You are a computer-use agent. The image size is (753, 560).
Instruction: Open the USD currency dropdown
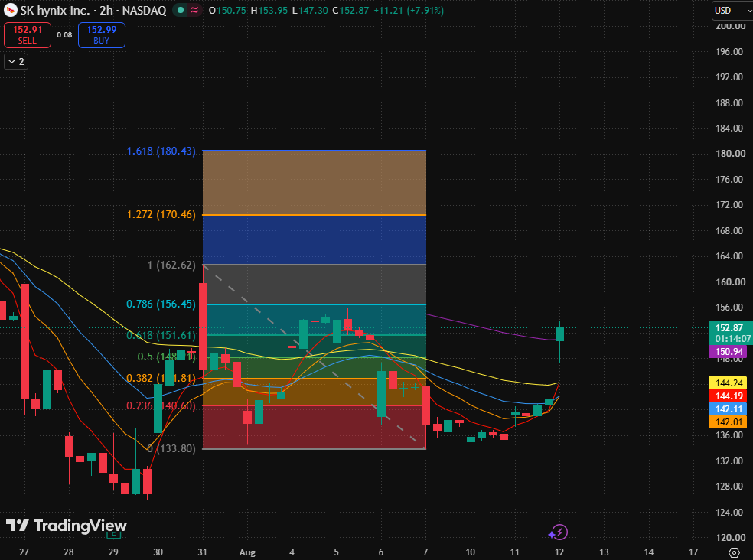pyautogui.click(x=732, y=11)
